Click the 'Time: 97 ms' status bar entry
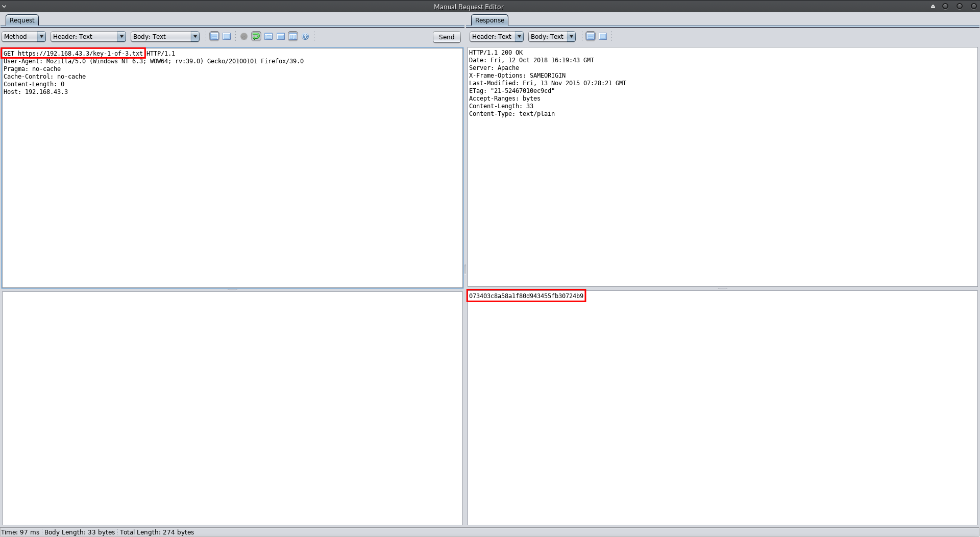The image size is (980, 537). [20, 532]
